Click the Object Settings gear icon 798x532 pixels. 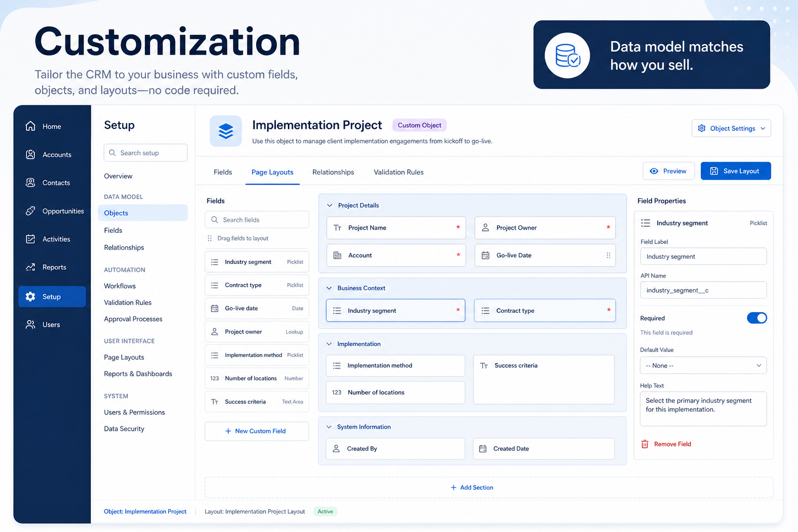(702, 128)
